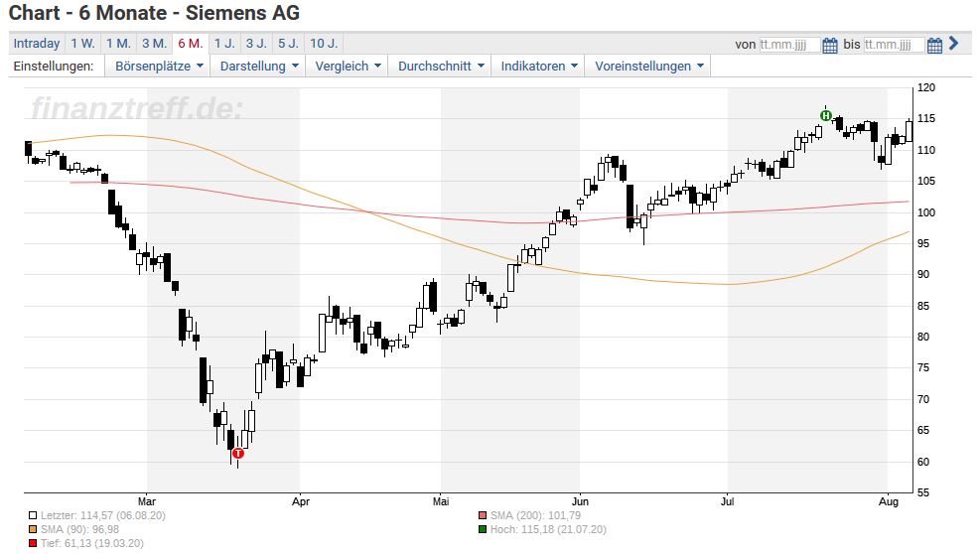Click the 'Einstellungen:' label
This screenshot has height=554, width=980.
54,67
